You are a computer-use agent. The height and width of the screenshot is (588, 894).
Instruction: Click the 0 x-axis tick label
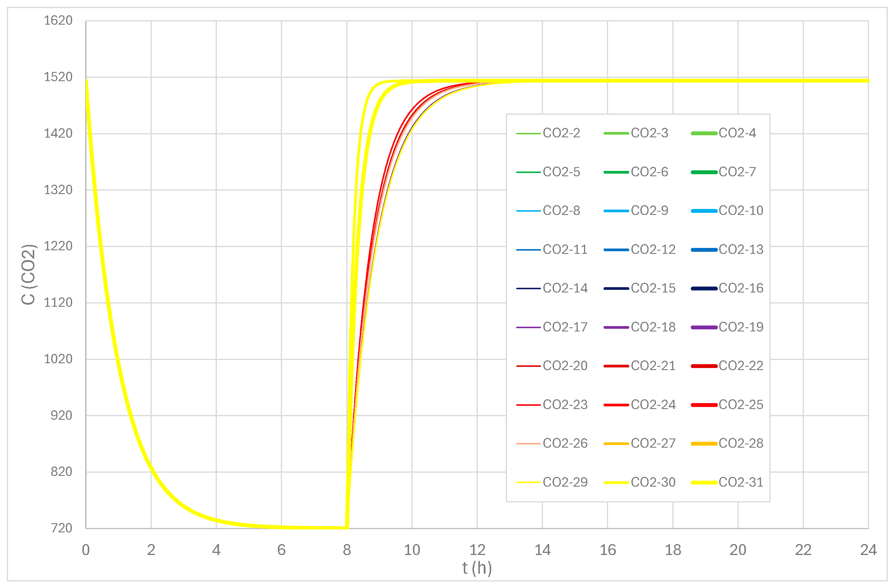(x=86, y=551)
